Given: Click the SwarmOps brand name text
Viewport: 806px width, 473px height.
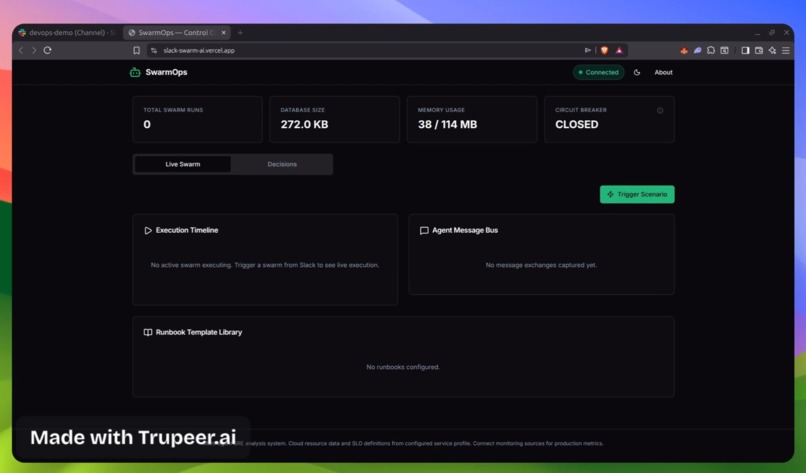Looking at the screenshot, I should (166, 72).
